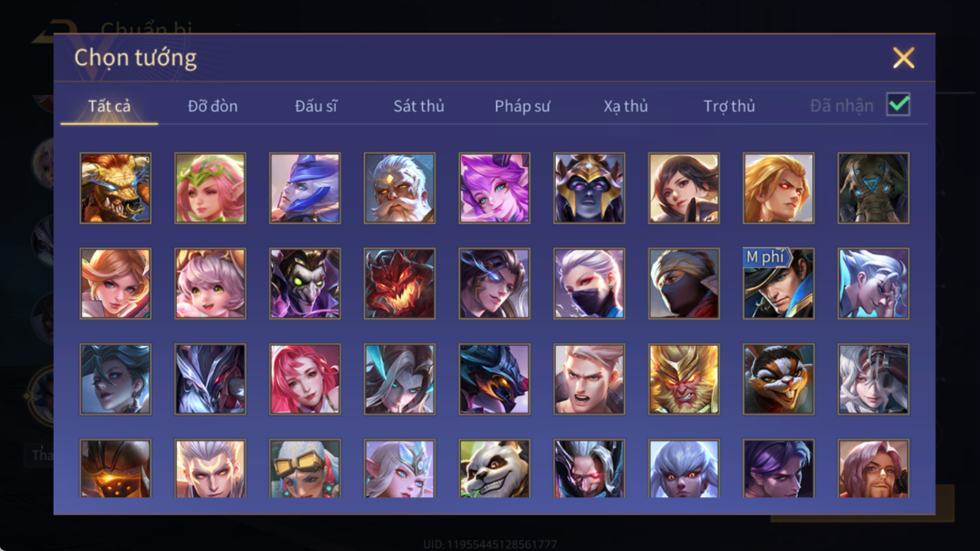Open the "Sát thủ" tab

(x=418, y=106)
